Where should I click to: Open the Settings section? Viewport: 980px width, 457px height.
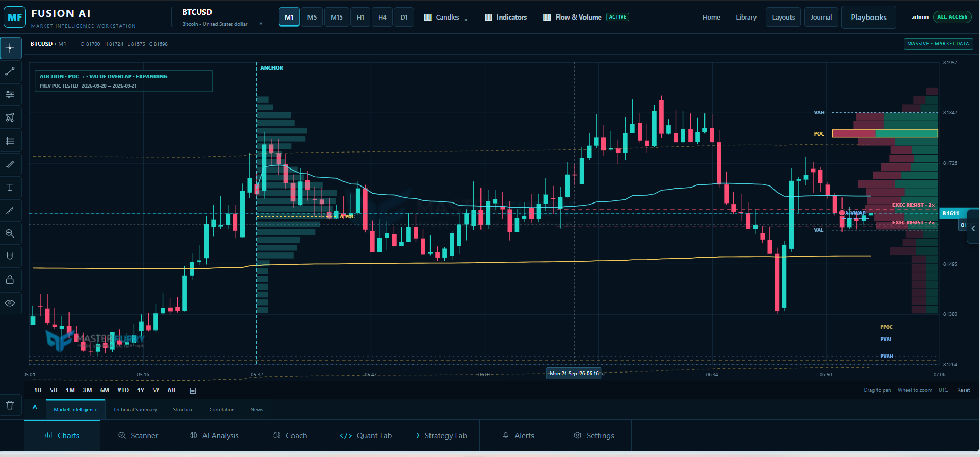point(594,436)
